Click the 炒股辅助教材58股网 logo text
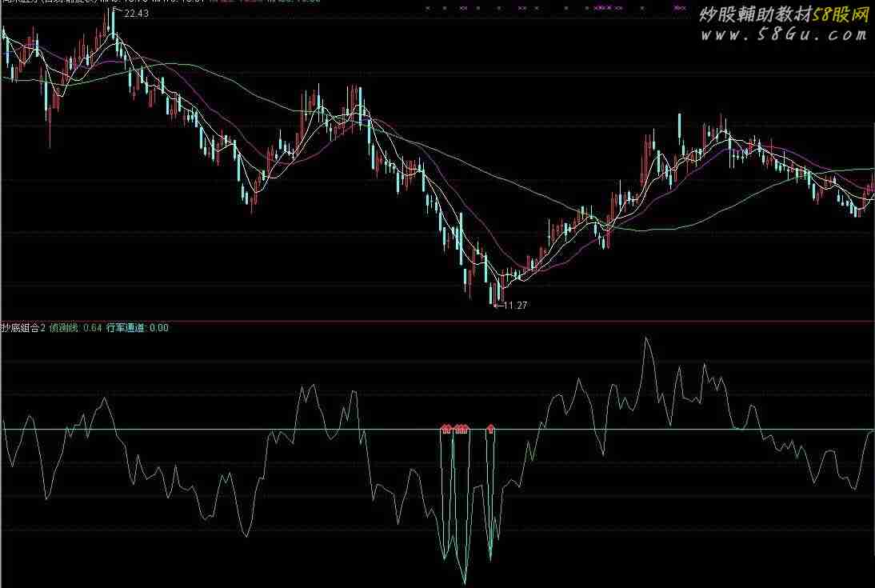 pos(784,15)
